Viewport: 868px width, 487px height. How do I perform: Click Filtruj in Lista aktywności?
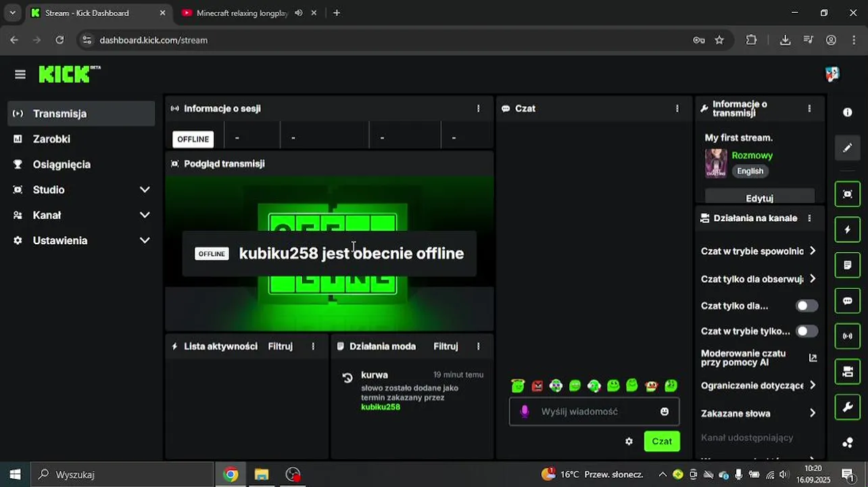[280, 346]
